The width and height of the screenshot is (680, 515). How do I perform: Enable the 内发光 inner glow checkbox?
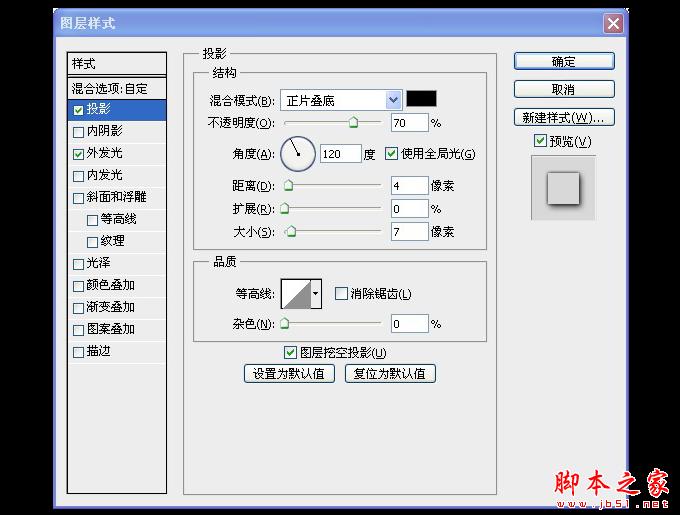pos(78,176)
